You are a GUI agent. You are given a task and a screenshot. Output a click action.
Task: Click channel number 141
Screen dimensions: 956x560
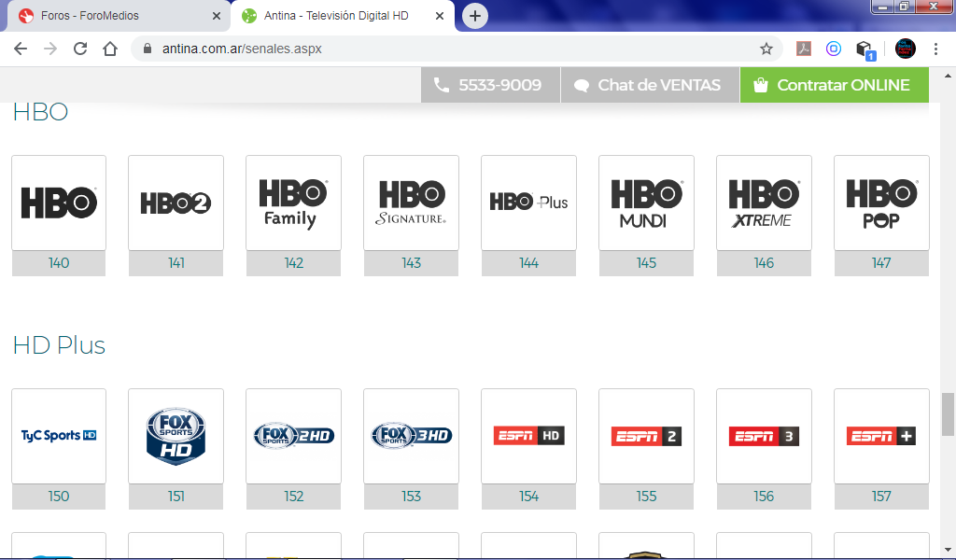(176, 262)
